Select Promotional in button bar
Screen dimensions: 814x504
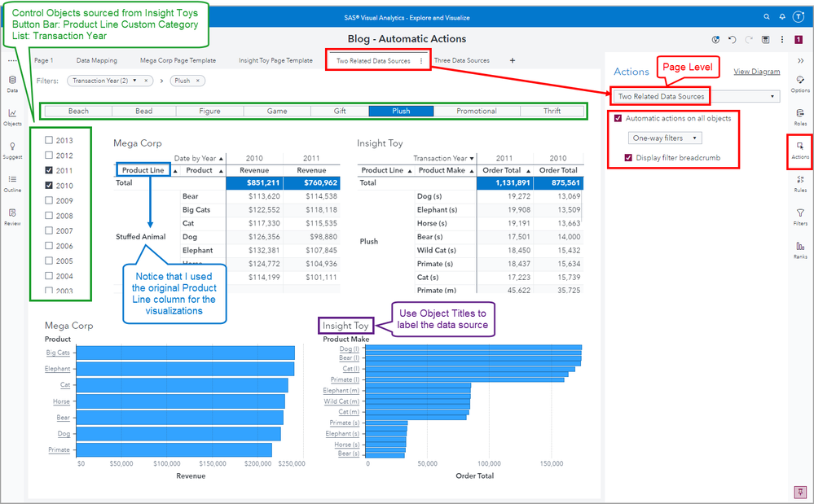point(477,111)
